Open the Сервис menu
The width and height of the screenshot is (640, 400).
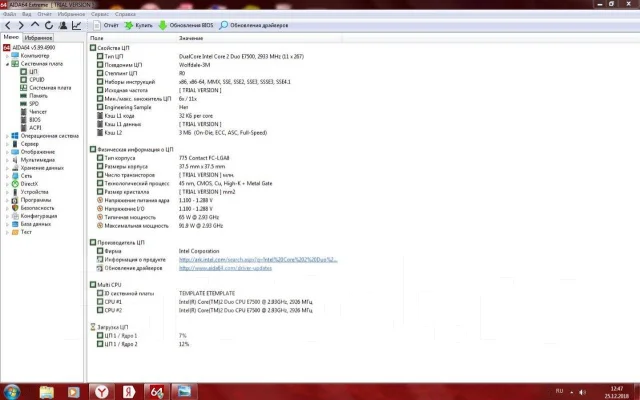(x=100, y=14)
